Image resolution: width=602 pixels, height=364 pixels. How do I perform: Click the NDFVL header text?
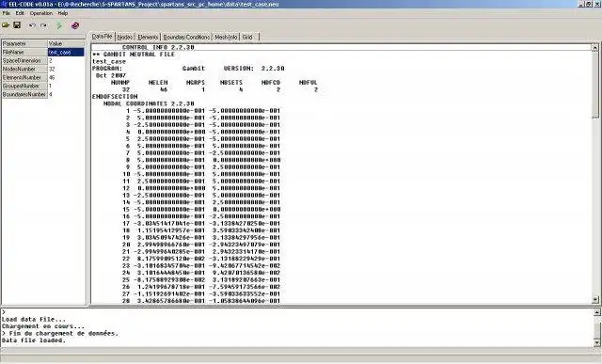pyautogui.click(x=309, y=83)
